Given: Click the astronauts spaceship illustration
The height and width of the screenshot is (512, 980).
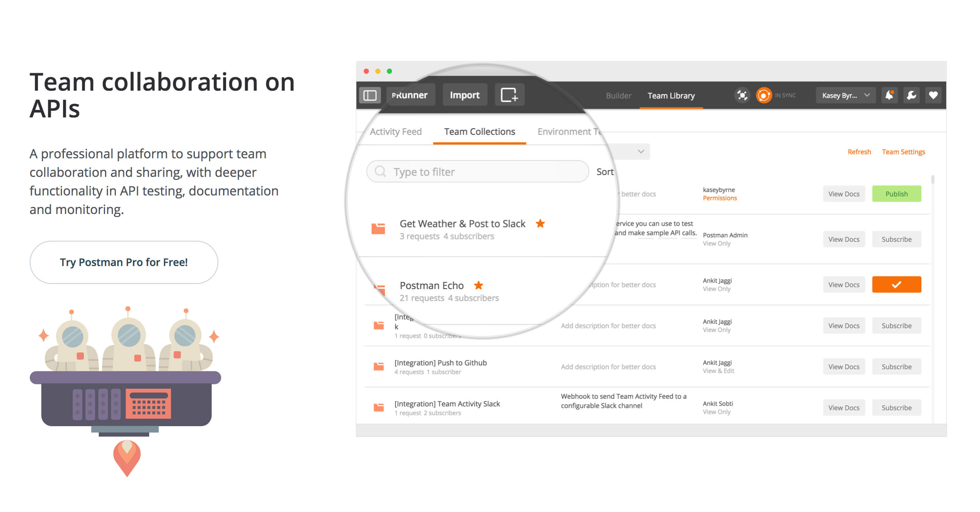Looking at the screenshot, I should pos(125,391).
